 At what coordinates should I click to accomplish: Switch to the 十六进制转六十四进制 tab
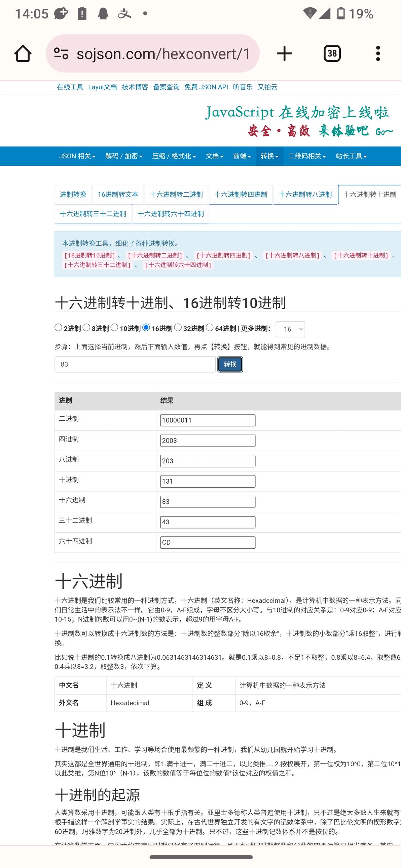click(x=171, y=214)
